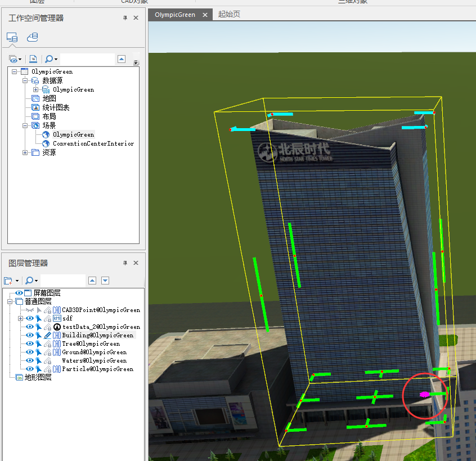Collapse the OlympicGreen workspace root node
Screen dimensions: 476x461
point(14,72)
